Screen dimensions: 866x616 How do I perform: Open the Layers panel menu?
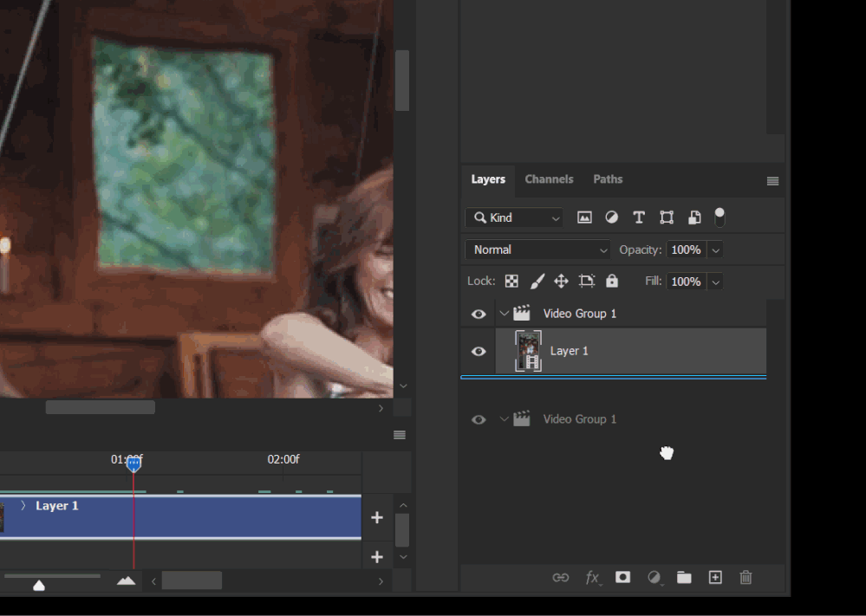point(772,180)
